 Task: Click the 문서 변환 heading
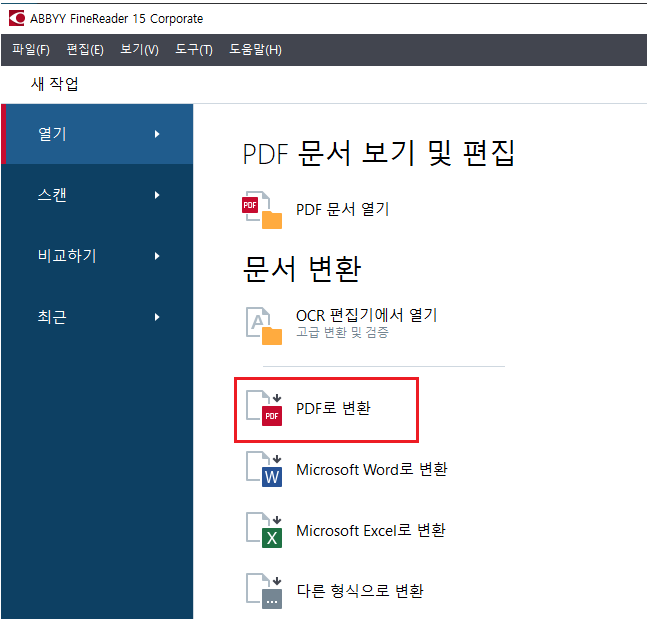tap(302, 269)
